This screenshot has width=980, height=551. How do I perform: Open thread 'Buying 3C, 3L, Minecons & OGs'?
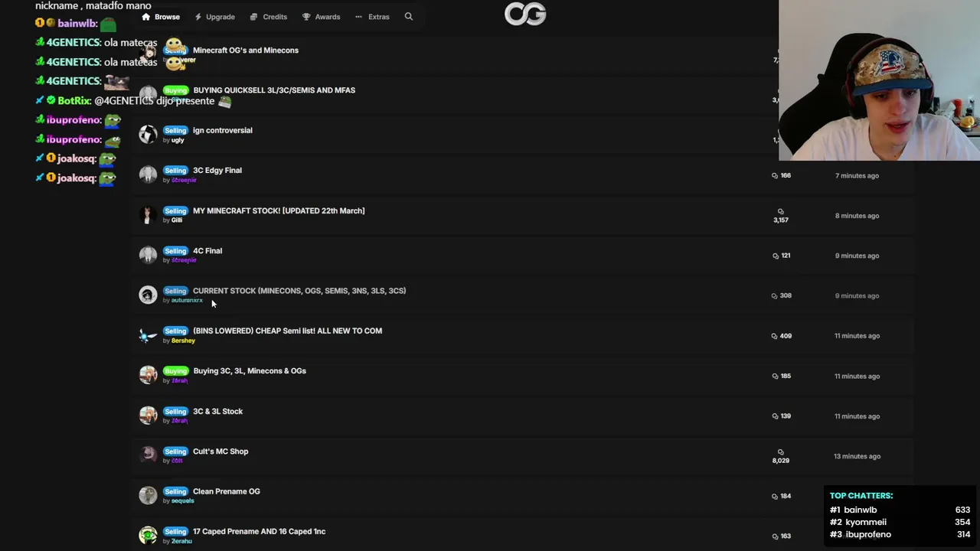(250, 371)
